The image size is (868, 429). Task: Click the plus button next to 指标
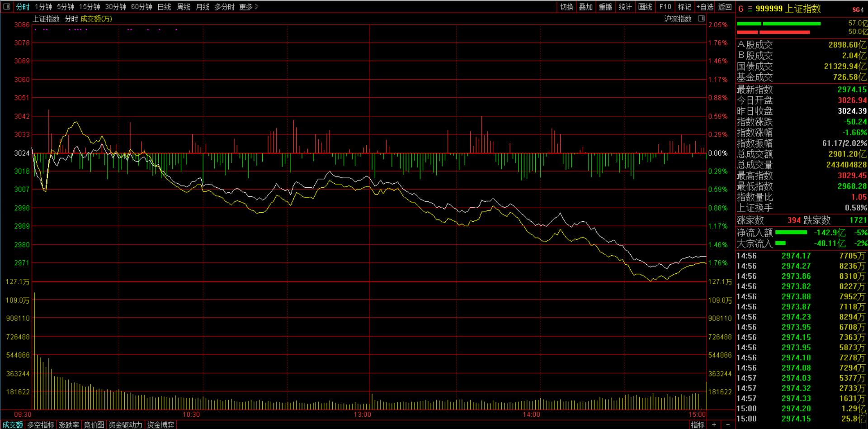pyautogui.click(x=714, y=424)
